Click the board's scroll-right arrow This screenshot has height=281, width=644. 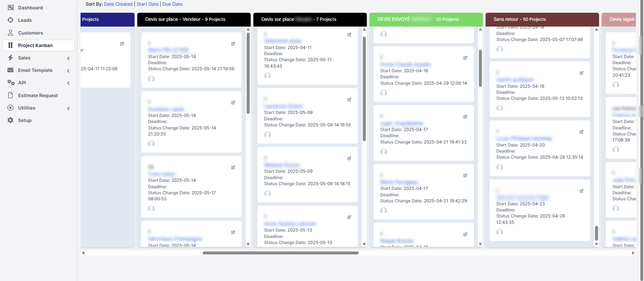(633, 253)
